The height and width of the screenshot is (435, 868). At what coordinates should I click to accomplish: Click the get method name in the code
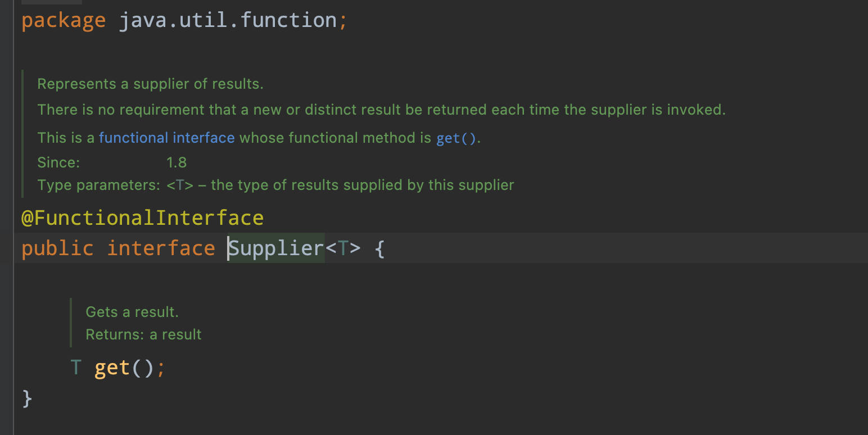112,368
